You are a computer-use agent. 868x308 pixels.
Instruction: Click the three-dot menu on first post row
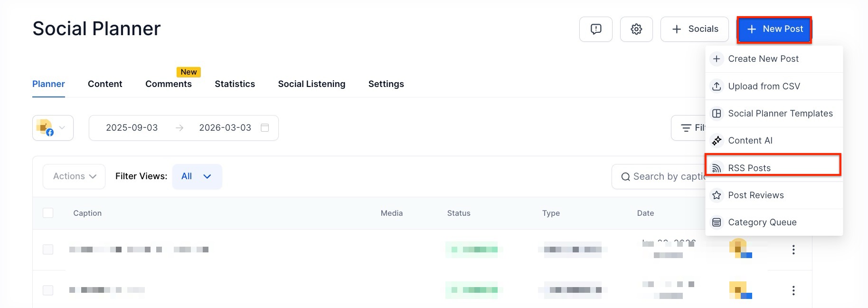(793, 250)
